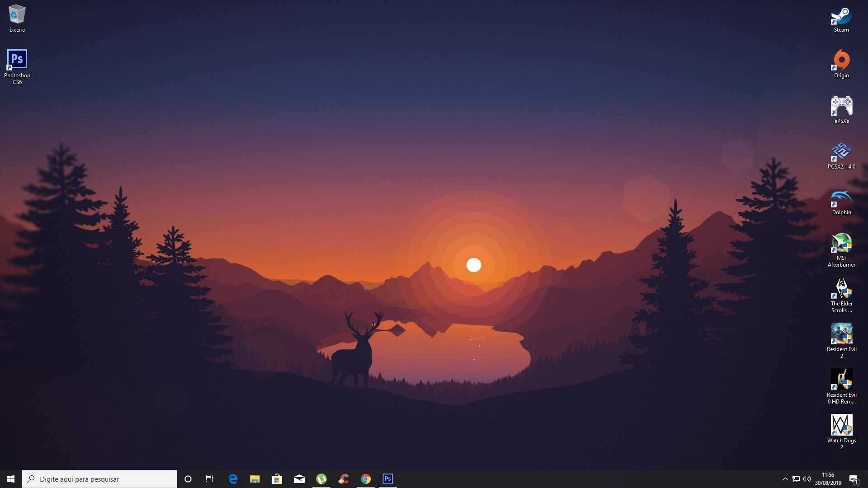
Task: Select the Resident Evil 2 shortcut
Action: 841,342
